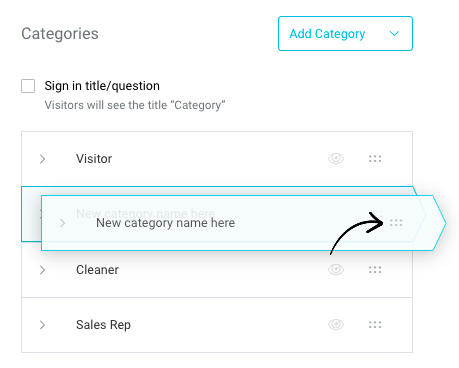Click the Sign in title/question label
This screenshot has width=459, height=368.
102,86
